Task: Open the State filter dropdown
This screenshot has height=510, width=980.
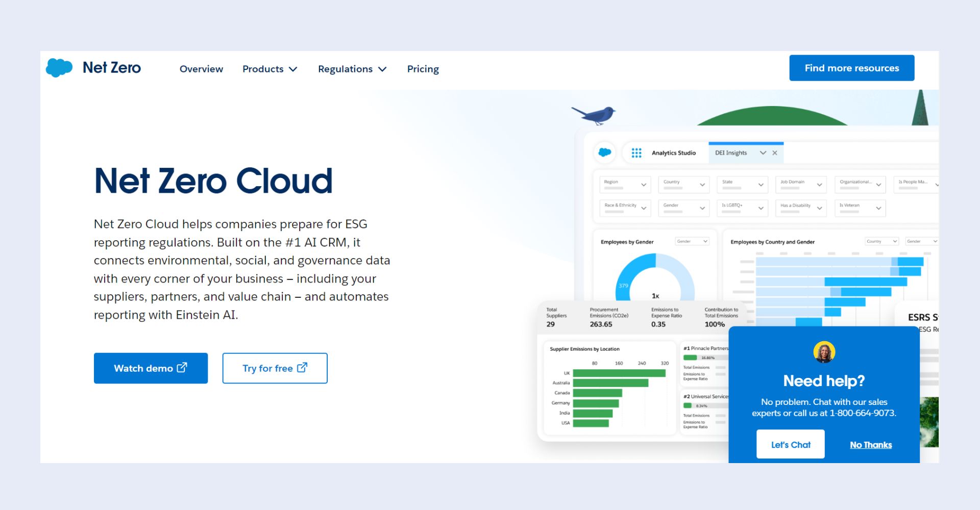Action: (743, 185)
